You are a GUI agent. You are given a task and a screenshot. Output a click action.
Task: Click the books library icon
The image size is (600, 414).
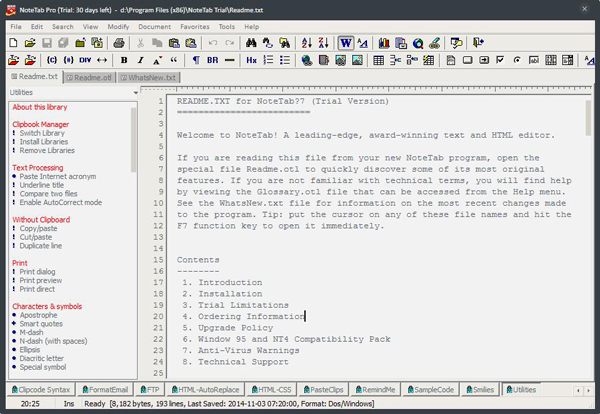point(384,43)
